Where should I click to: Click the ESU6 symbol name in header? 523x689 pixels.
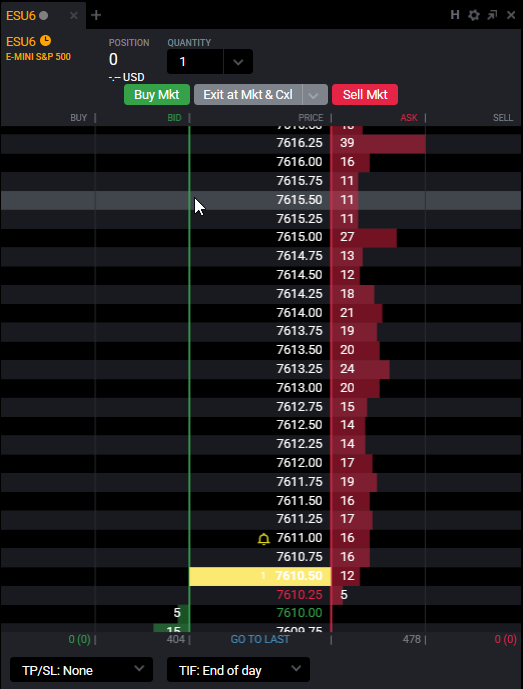pyautogui.click(x=21, y=42)
